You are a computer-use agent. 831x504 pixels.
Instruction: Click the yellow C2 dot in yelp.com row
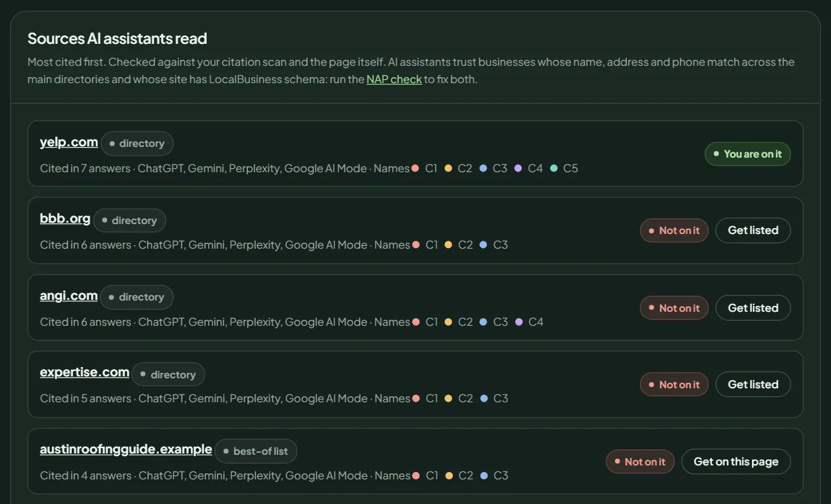448,168
